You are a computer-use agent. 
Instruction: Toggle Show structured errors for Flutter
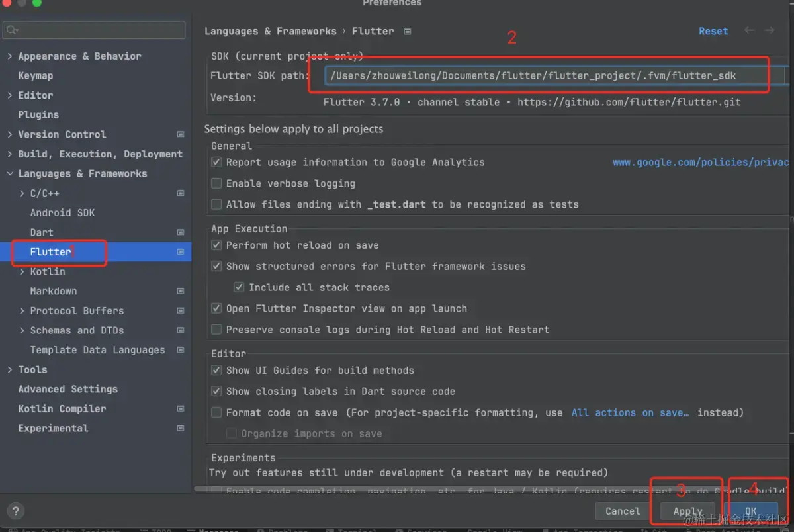(x=216, y=266)
